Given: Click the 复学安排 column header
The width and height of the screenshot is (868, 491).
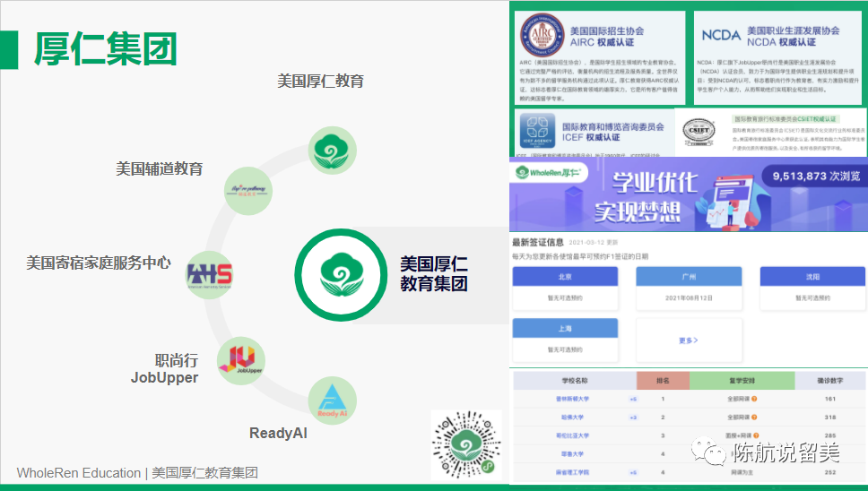Looking at the screenshot, I should coord(742,380).
